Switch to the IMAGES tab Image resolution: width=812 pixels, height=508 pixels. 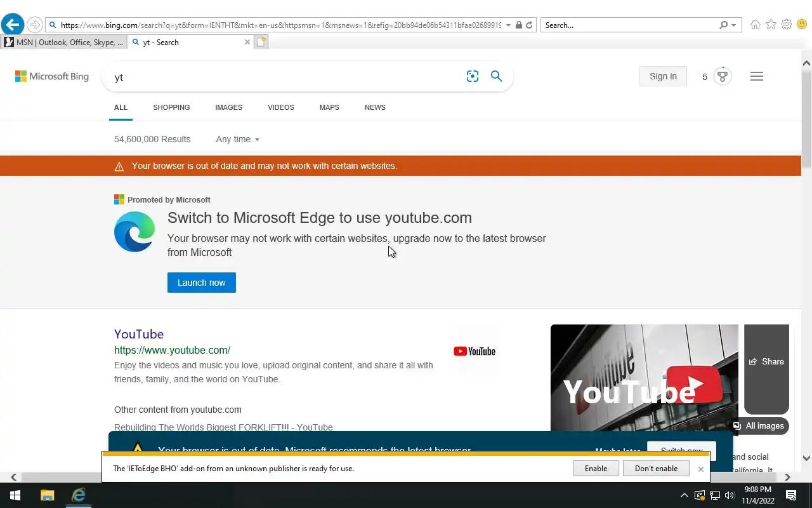click(x=228, y=107)
